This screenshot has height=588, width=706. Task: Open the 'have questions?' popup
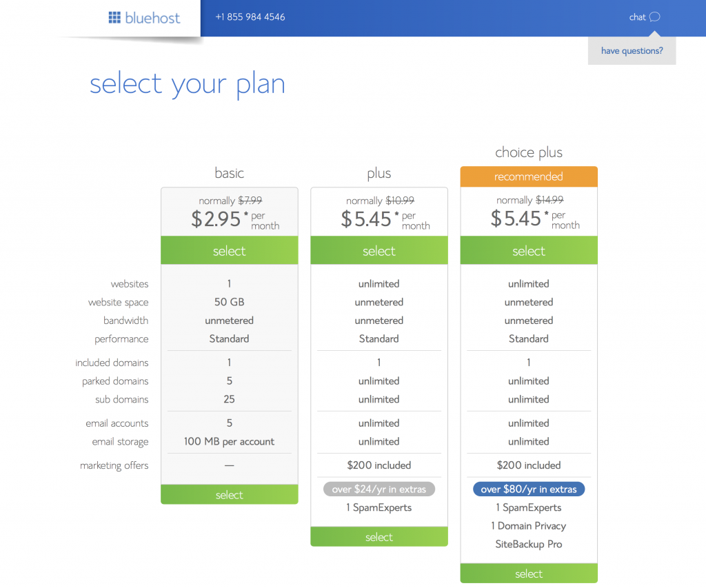tap(632, 50)
